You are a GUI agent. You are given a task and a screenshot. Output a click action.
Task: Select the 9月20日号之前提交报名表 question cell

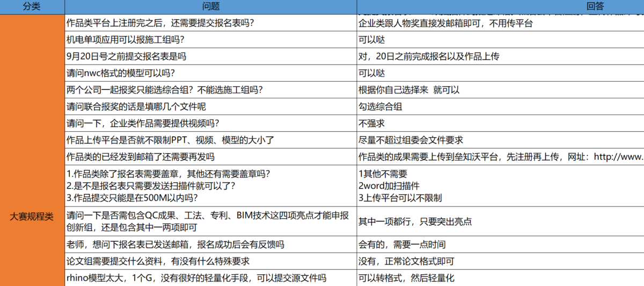210,56
